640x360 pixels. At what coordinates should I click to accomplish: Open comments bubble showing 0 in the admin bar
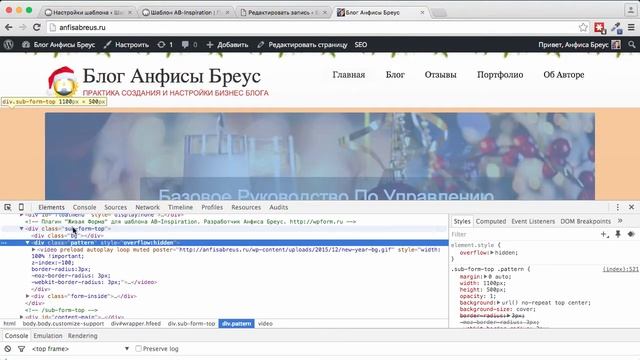point(189,45)
